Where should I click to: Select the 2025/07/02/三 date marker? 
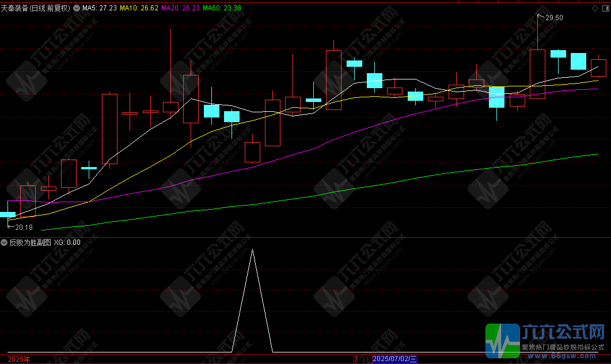394,359
